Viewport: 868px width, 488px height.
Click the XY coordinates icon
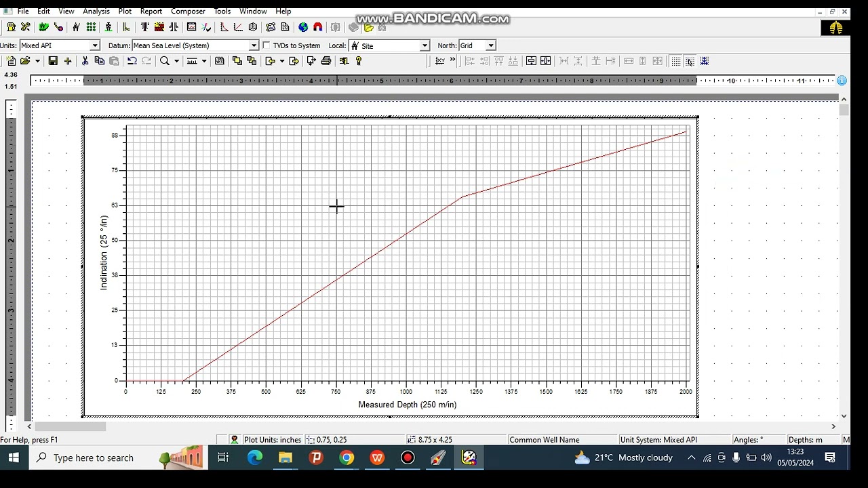coord(439,61)
